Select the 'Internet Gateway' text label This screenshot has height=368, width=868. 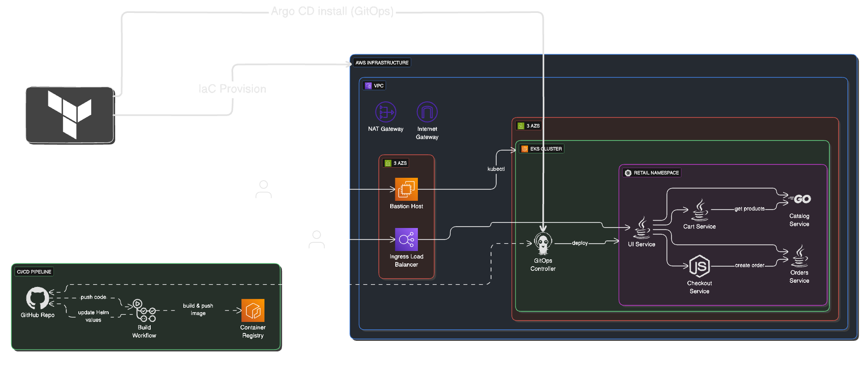pyautogui.click(x=427, y=133)
